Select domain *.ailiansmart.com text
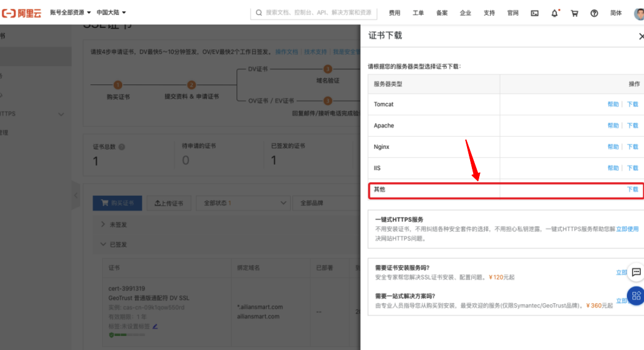Image resolution: width=644 pixels, height=350 pixels. click(x=260, y=307)
